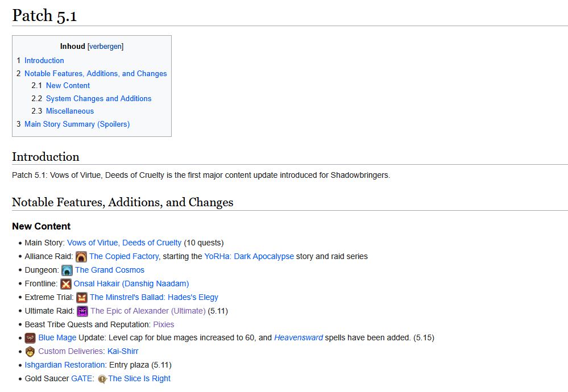The image size is (568, 392).
Task: Click the '(10 quests)' text
Action: point(204,243)
